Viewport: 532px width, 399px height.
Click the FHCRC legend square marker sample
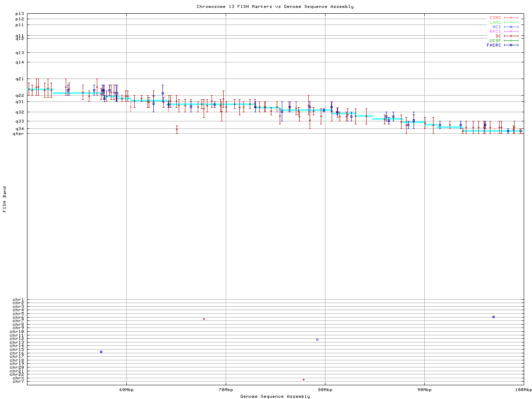click(x=511, y=45)
